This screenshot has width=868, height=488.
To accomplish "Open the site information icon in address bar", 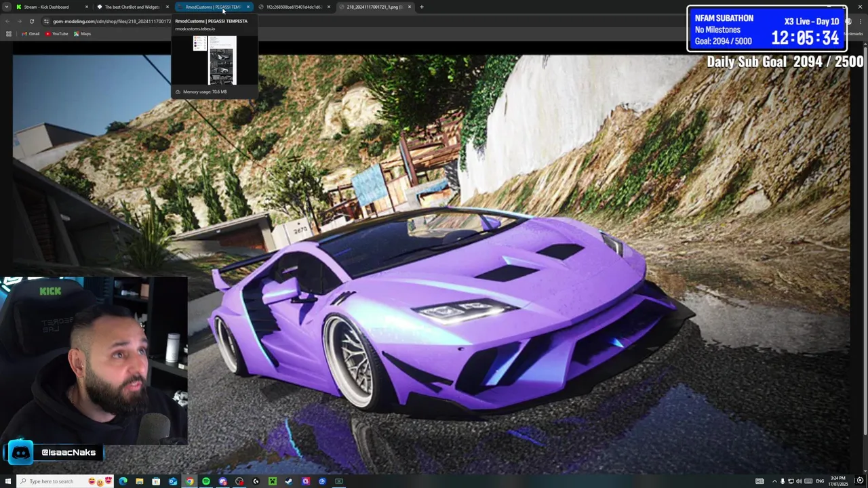I will (x=46, y=21).
